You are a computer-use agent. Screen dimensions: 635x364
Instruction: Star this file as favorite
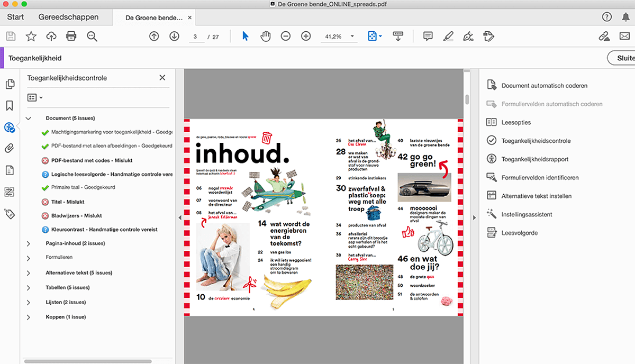pos(31,36)
